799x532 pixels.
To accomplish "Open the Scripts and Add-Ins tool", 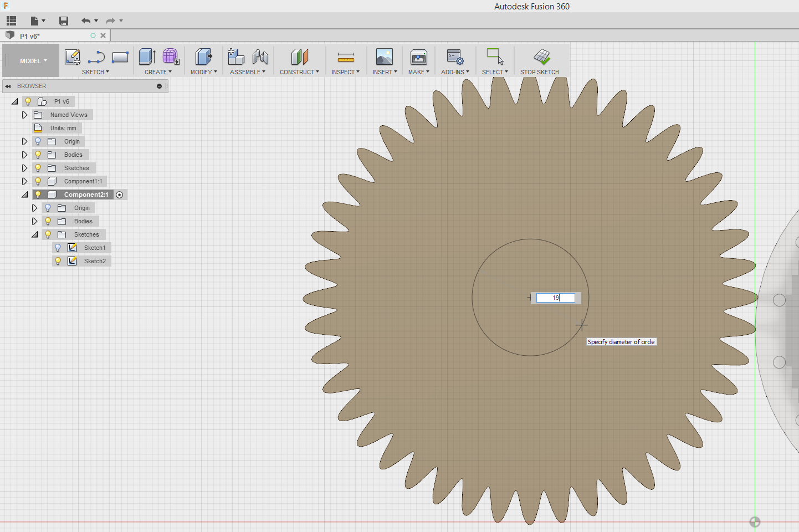I will coord(455,57).
